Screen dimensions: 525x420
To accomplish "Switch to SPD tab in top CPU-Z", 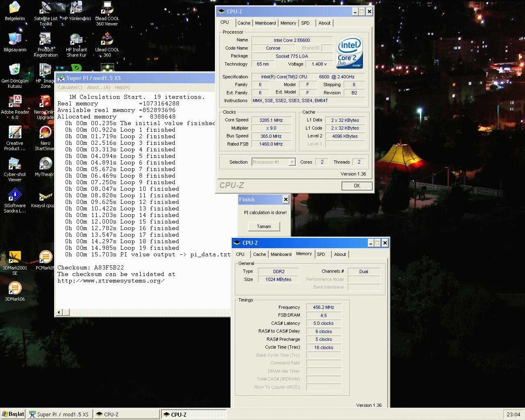I will coord(306,23).
